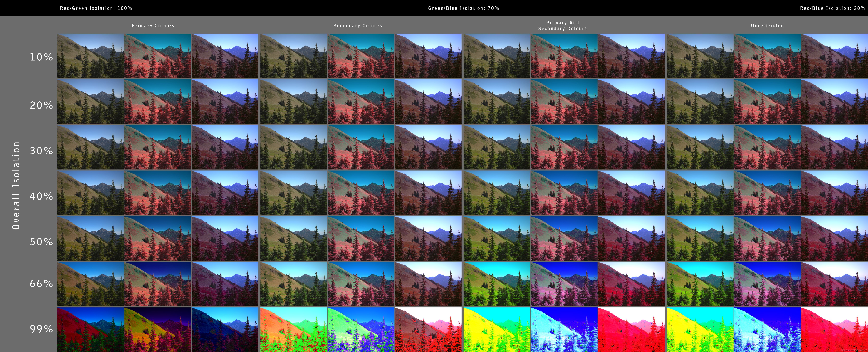Open cyan-white Unrestricted thumbnail with blue sky at 99%
This screenshot has height=352, width=868.
pos(768,329)
